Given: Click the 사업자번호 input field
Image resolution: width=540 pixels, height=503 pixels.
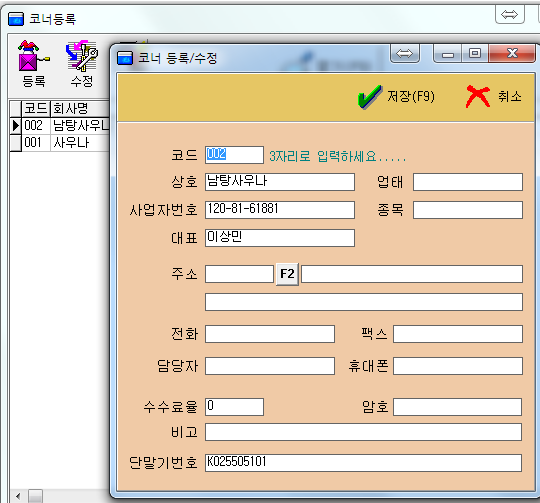Looking at the screenshot, I should [x=280, y=210].
